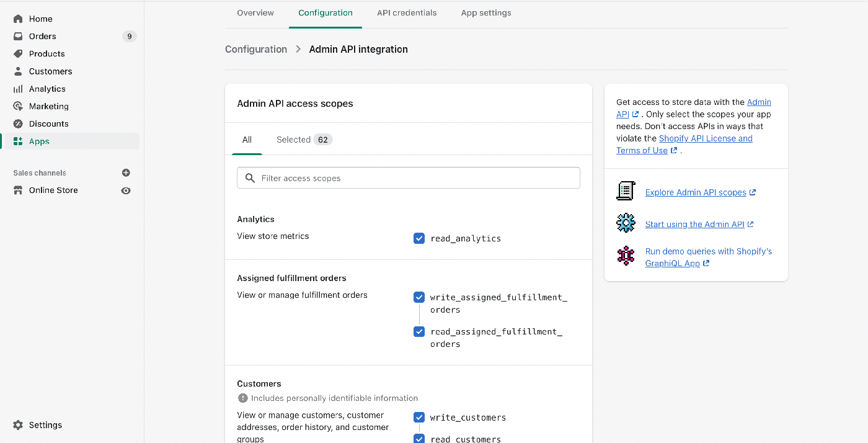
Task: Click the Products tag icon
Action: click(x=18, y=53)
